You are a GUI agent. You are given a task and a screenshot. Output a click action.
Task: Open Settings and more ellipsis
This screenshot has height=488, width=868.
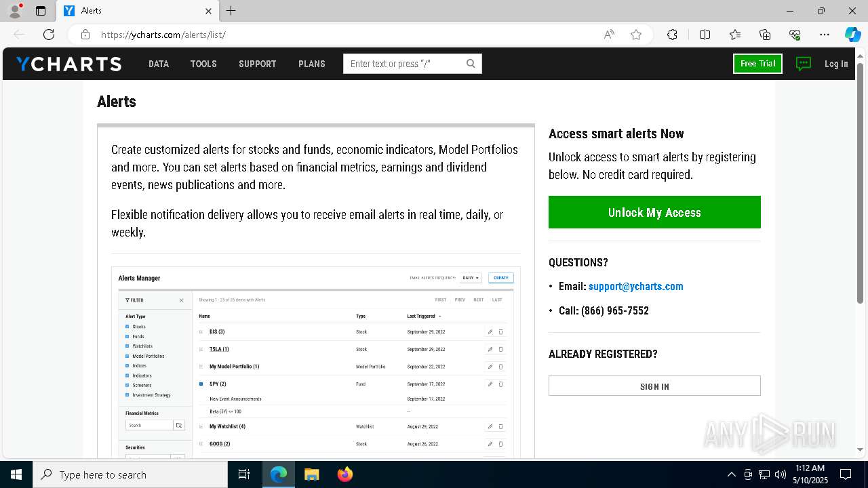(x=825, y=35)
